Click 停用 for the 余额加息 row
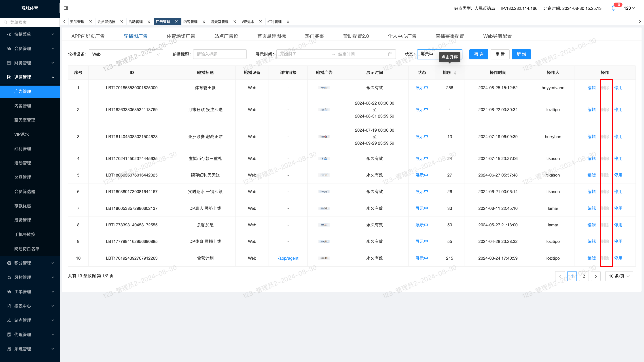 click(x=618, y=225)
